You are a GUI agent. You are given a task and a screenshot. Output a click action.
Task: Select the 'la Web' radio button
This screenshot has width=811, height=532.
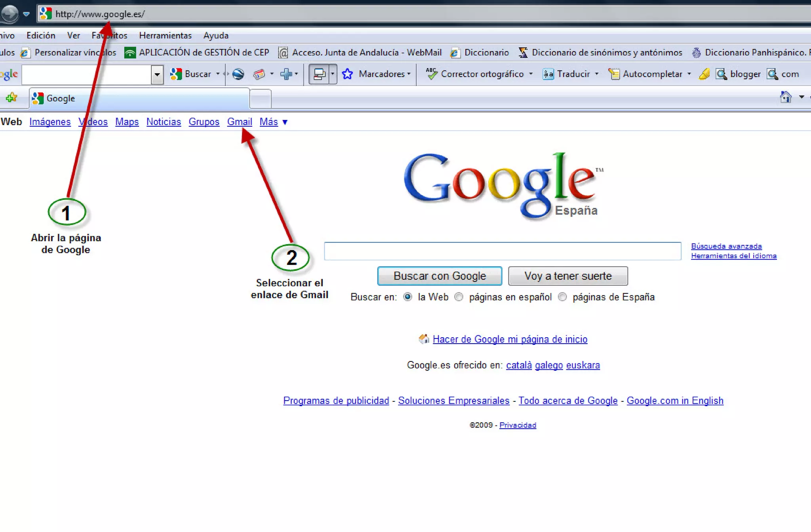[x=407, y=297]
